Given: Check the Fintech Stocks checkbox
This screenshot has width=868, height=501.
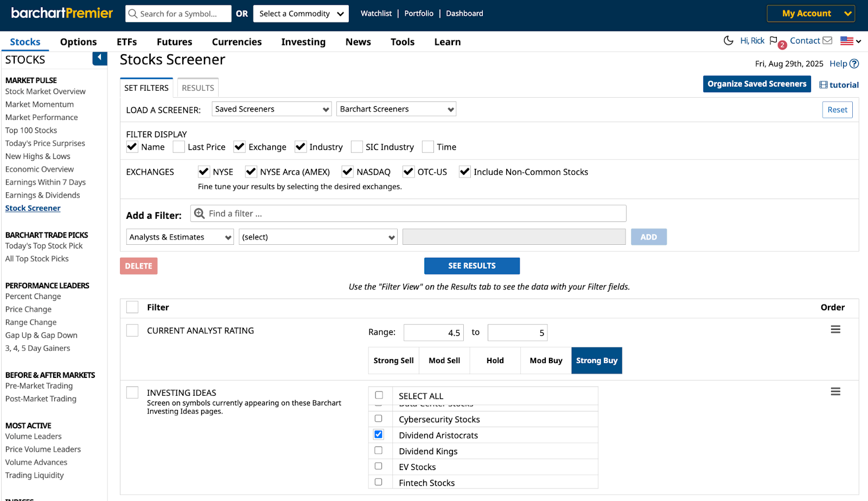Looking at the screenshot, I should tap(379, 482).
